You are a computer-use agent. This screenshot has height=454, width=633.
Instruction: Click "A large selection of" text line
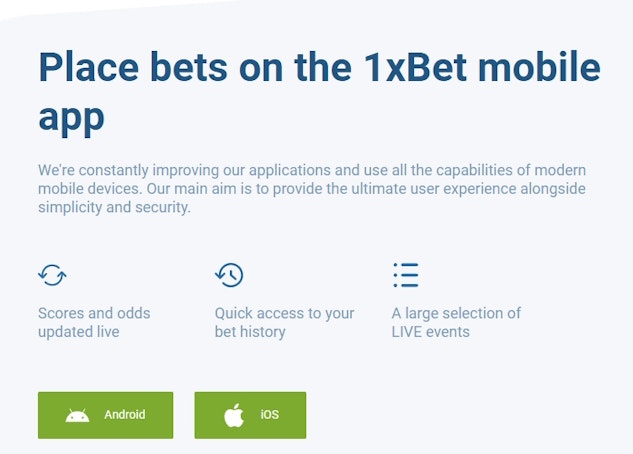(x=456, y=314)
